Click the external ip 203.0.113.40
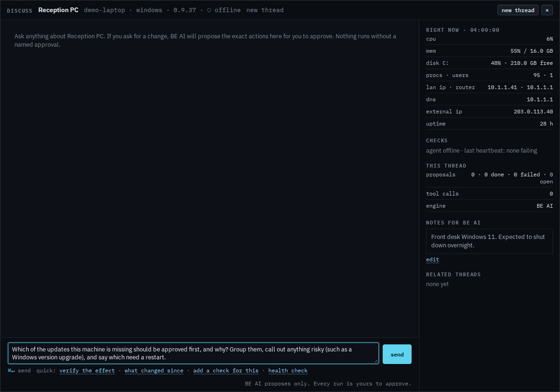The image size is (560, 392). coord(533,112)
